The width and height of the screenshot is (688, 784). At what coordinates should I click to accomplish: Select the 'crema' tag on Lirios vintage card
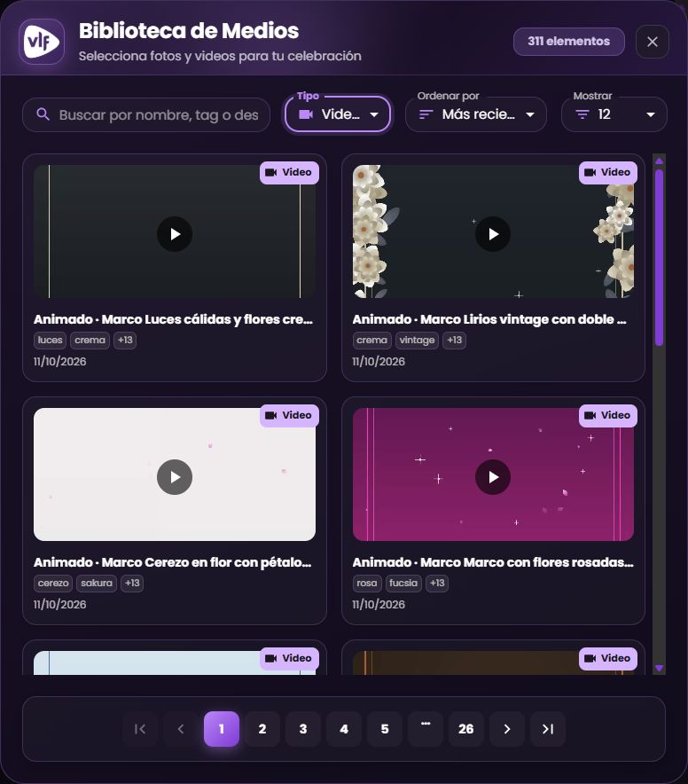pyautogui.click(x=371, y=340)
